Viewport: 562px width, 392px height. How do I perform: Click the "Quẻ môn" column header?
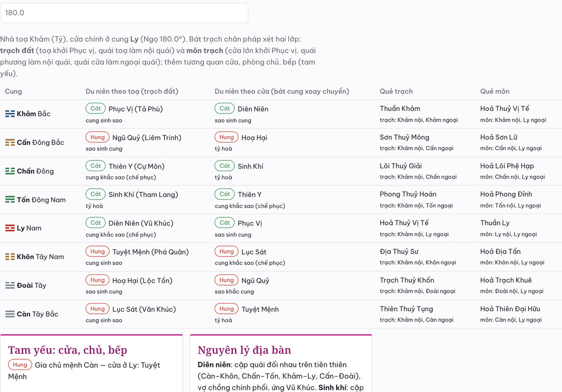pos(495,91)
